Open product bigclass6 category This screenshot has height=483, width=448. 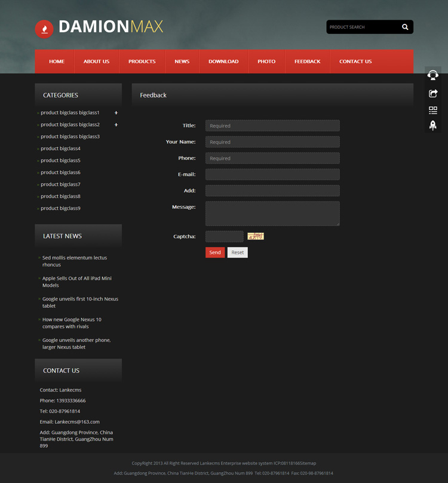pos(60,173)
